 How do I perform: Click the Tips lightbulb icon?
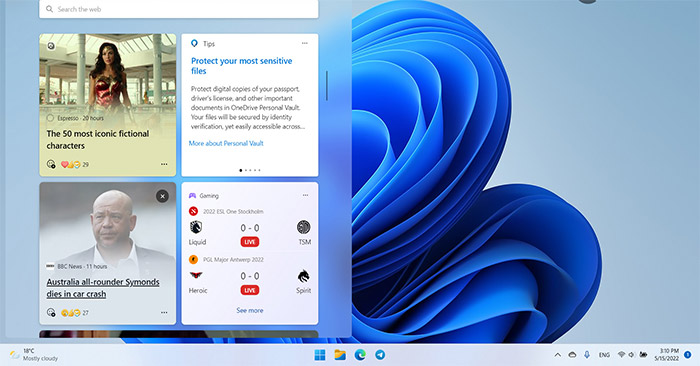pyautogui.click(x=194, y=43)
